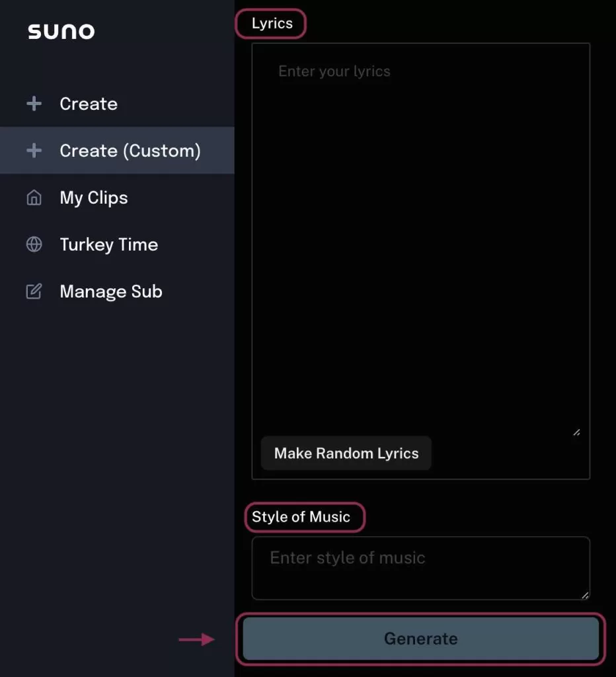Click the Suno logo

[61, 32]
